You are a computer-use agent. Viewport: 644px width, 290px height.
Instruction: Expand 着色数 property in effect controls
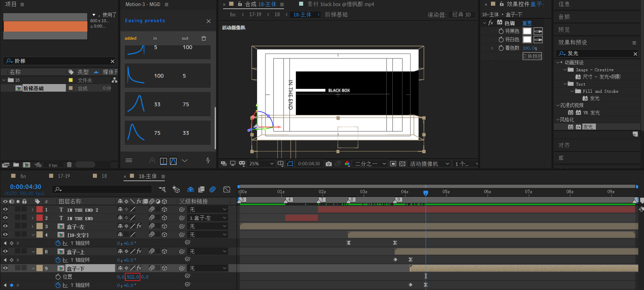click(492, 48)
